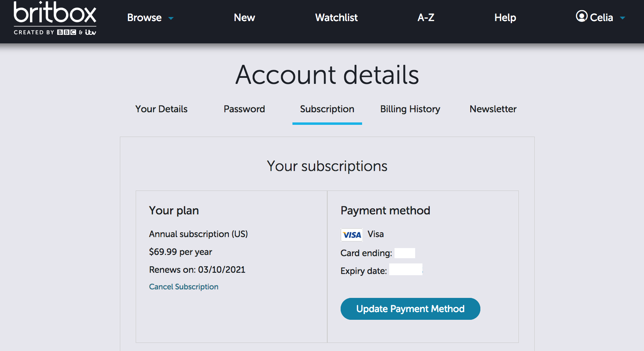Click the profile avatar icon beside Celia
Viewport: 644px width, 351px height.
582,16
